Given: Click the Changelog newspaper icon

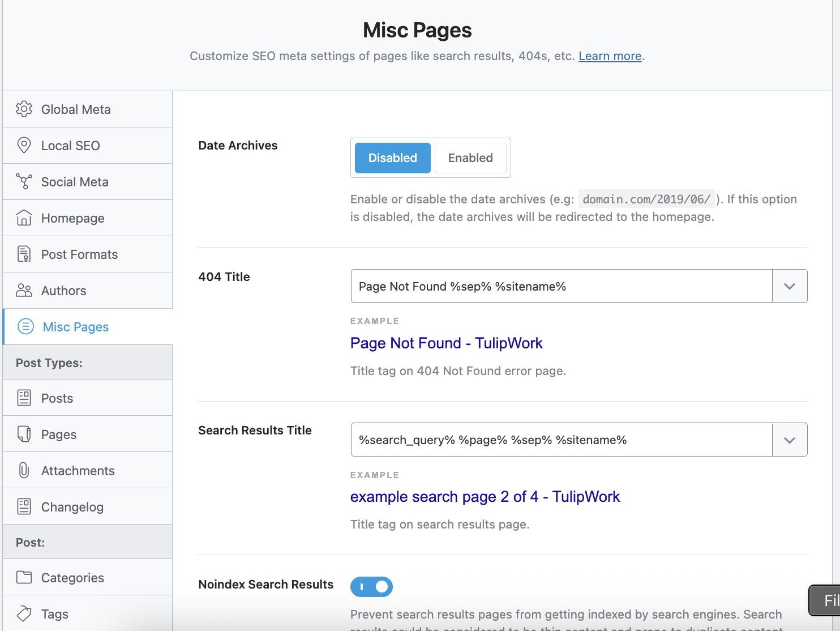Looking at the screenshot, I should tap(24, 506).
